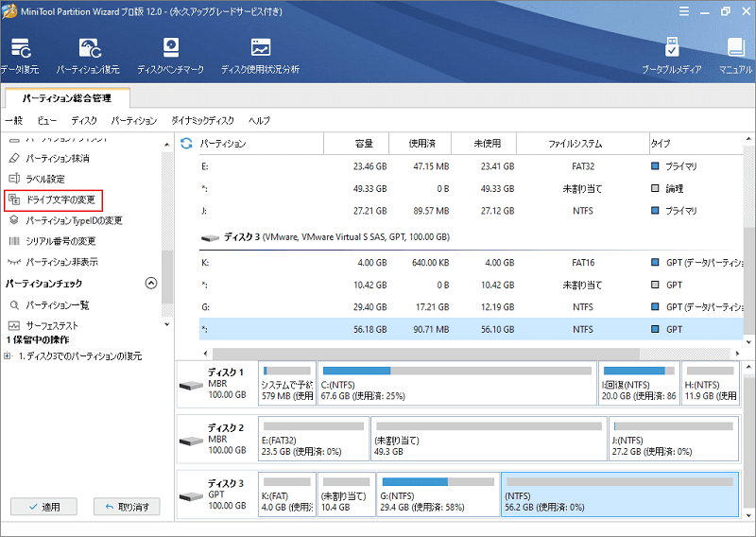Image resolution: width=756 pixels, height=537 pixels.
Task: Open パーティション一覧 in sidebar
Action: click(49, 305)
